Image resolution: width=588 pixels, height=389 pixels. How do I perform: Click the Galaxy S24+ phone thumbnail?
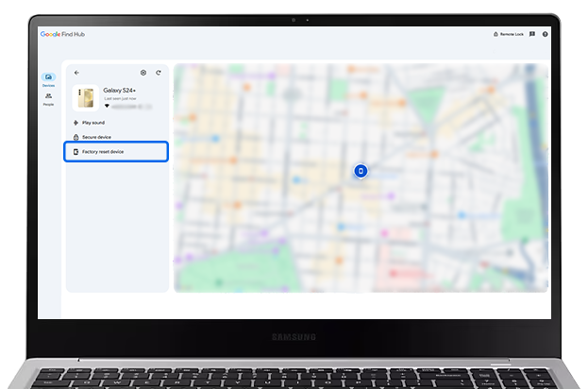pos(85,97)
